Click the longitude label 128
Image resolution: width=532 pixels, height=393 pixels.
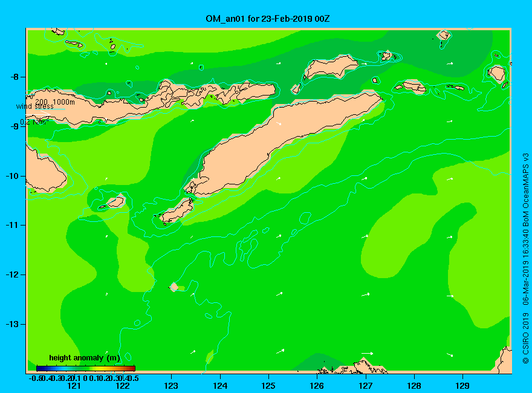tap(414, 386)
